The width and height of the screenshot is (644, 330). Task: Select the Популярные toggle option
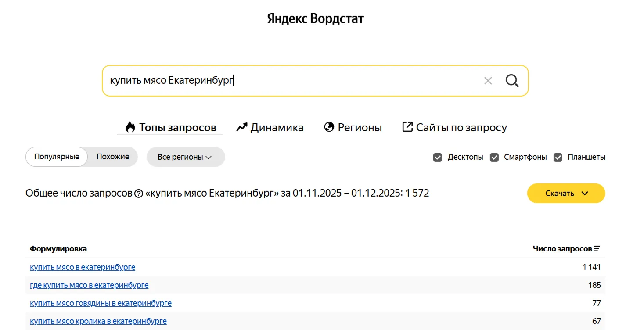(57, 157)
